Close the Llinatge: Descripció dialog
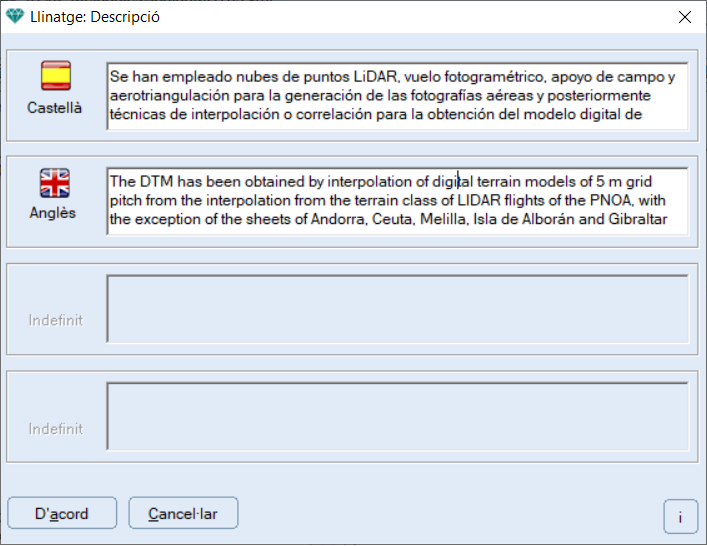 click(x=684, y=17)
